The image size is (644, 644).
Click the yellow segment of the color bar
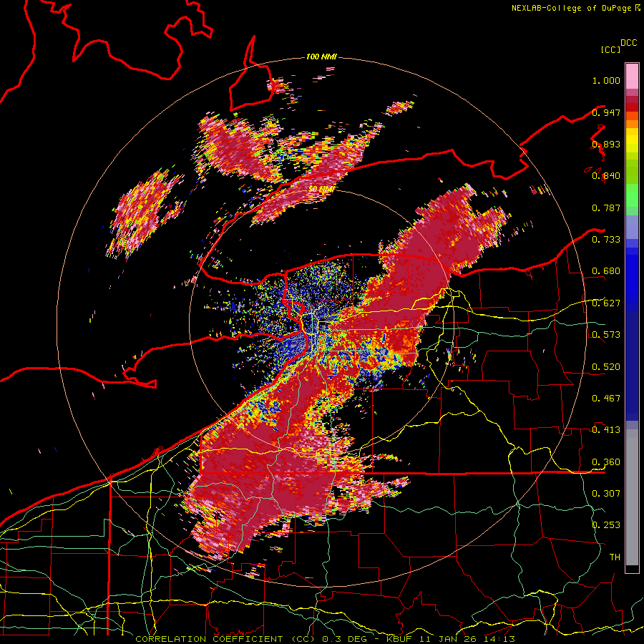pos(632,140)
